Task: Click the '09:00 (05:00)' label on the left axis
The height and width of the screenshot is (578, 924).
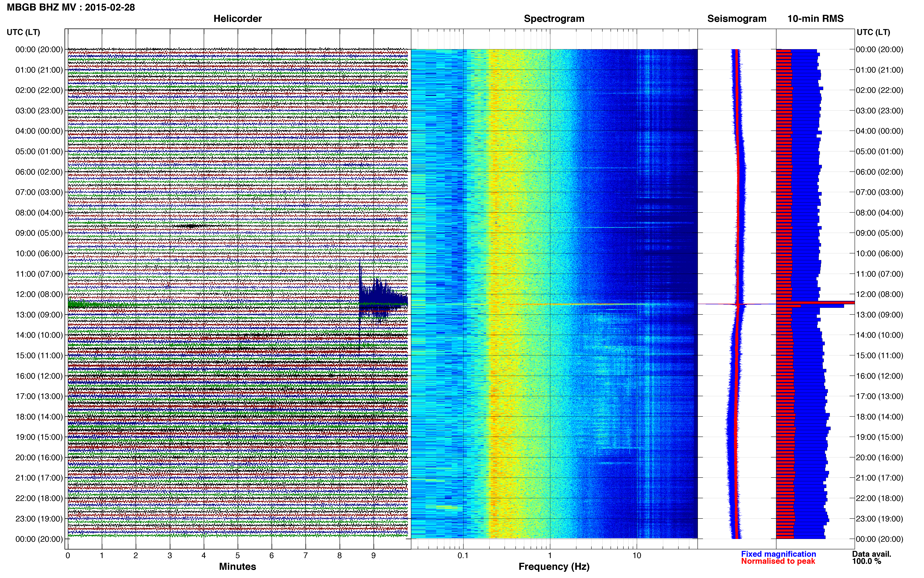Action: 39,233
